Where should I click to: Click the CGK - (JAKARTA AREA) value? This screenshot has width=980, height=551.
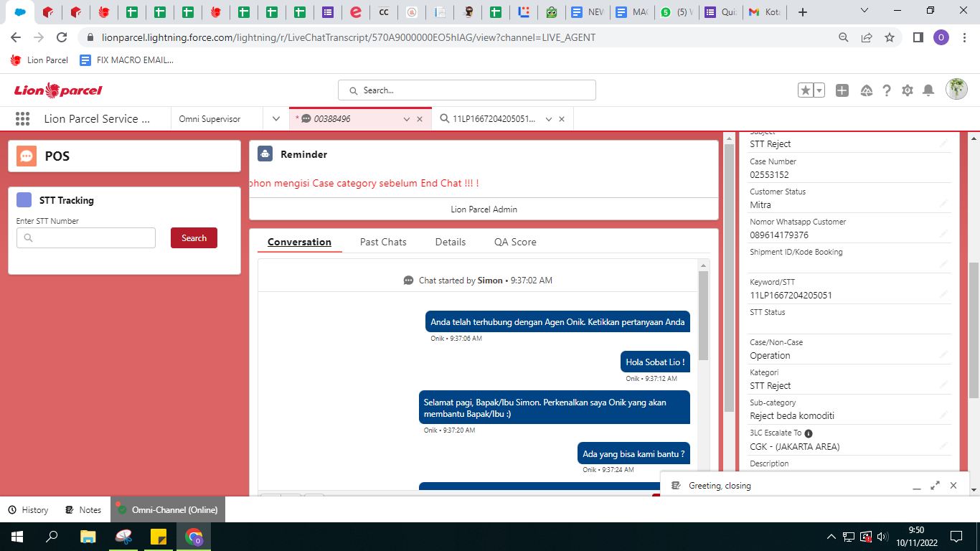[x=795, y=446]
